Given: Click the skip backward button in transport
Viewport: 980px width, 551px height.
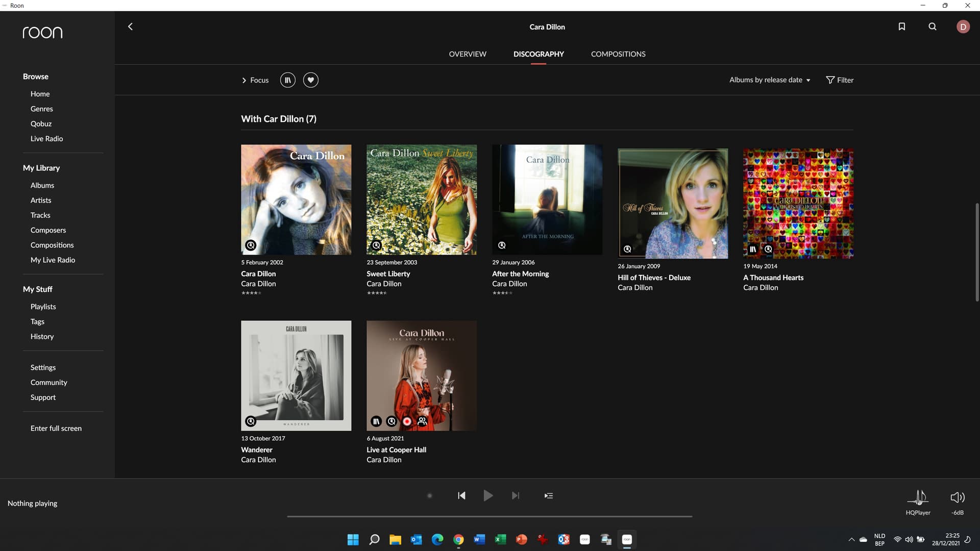Looking at the screenshot, I should click(x=462, y=496).
